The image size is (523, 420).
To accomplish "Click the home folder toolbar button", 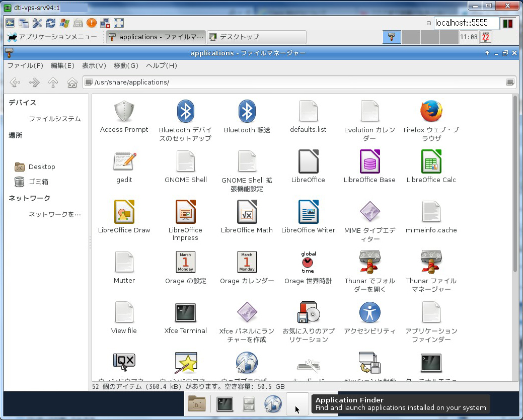I will click(72, 82).
